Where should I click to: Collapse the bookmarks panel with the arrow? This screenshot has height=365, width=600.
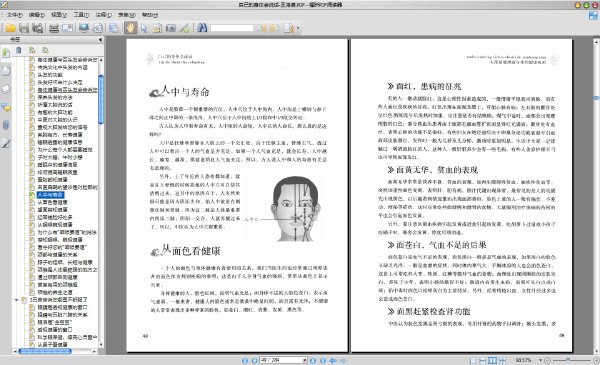[x=100, y=39]
